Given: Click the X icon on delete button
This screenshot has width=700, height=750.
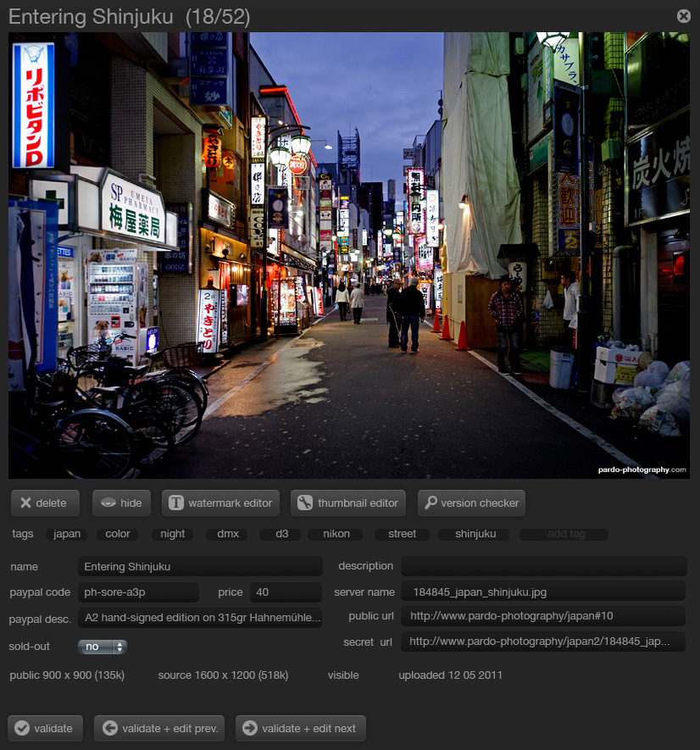Looking at the screenshot, I should (x=25, y=503).
